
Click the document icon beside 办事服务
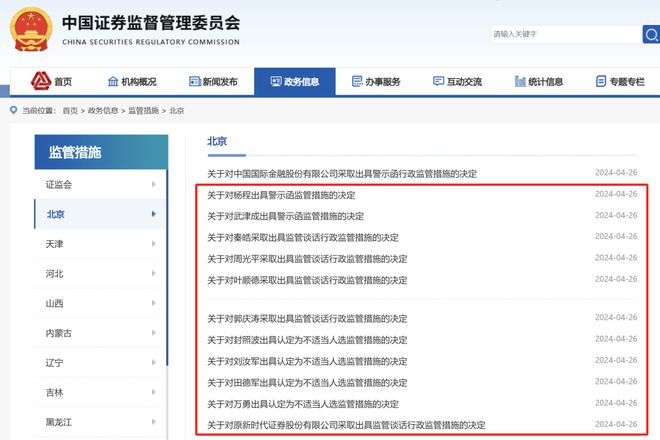click(357, 81)
